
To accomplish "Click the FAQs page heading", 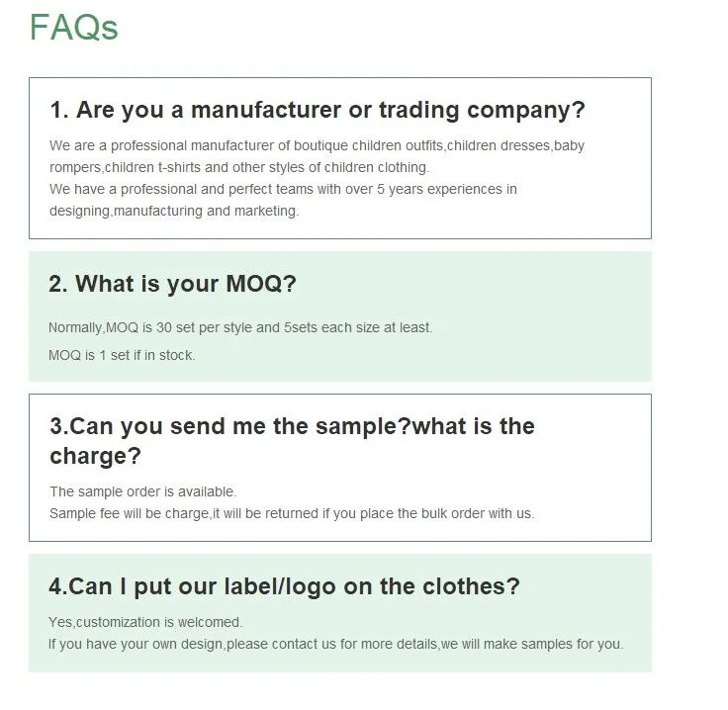I will tap(73, 28).
